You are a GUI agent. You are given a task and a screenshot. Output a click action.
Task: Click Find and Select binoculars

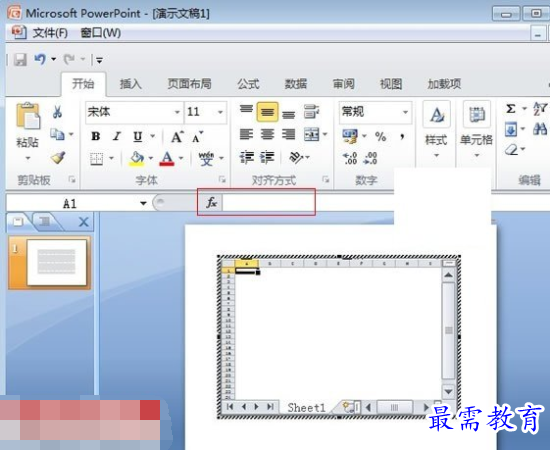click(x=540, y=129)
